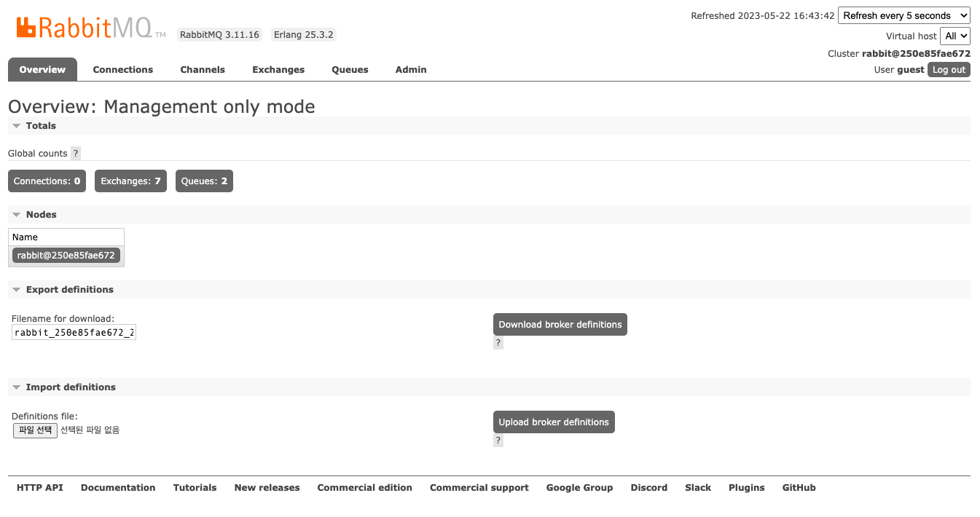The height and width of the screenshot is (517, 980).
Task: Go to the Exchanges tab
Action: click(278, 70)
